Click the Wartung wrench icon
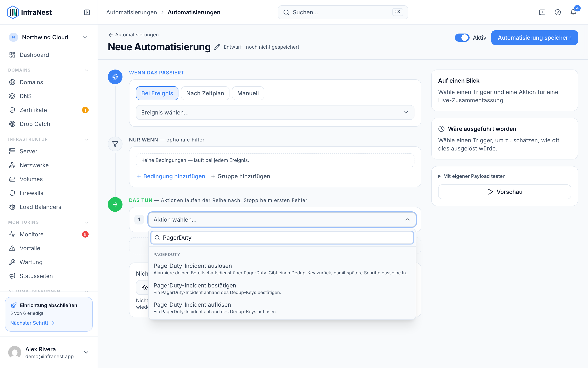This screenshot has width=588, height=368. tap(12, 262)
